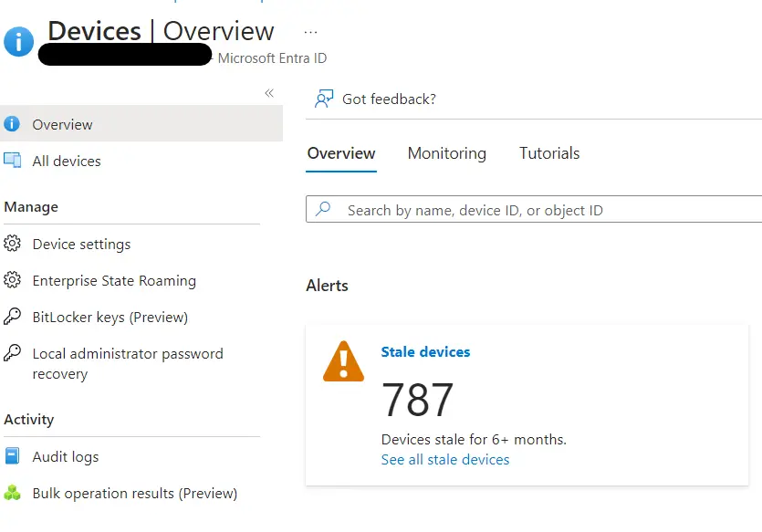Click the Device settings gear icon
The width and height of the screenshot is (762, 532).
(x=13, y=244)
